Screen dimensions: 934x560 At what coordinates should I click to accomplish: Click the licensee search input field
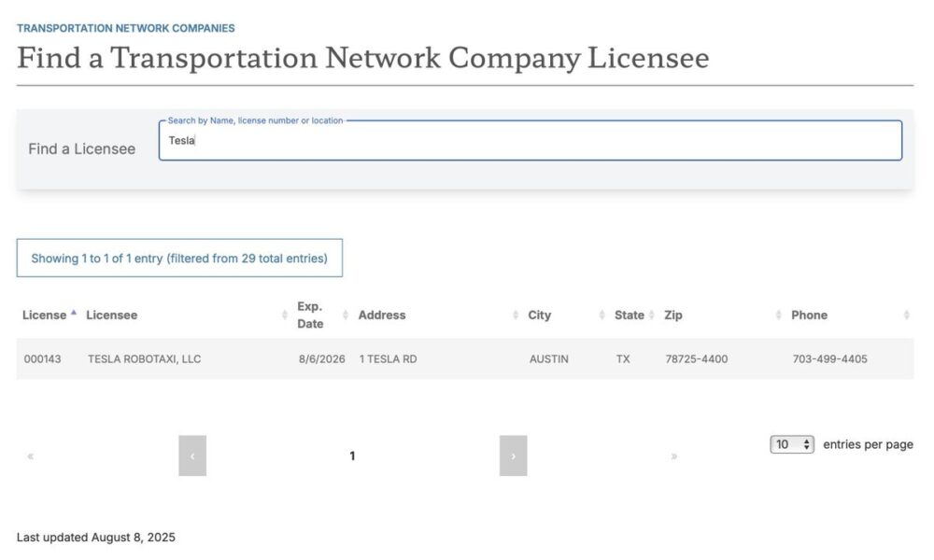pos(531,140)
